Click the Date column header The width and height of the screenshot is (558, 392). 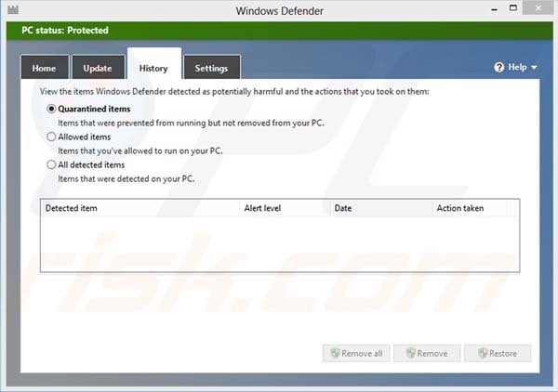pyautogui.click(x=381, y=208)
